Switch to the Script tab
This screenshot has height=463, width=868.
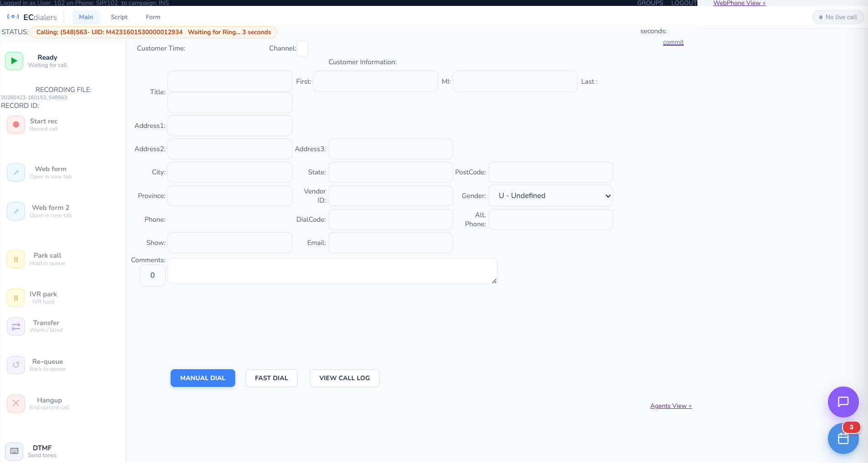click(x=119, y=17)
